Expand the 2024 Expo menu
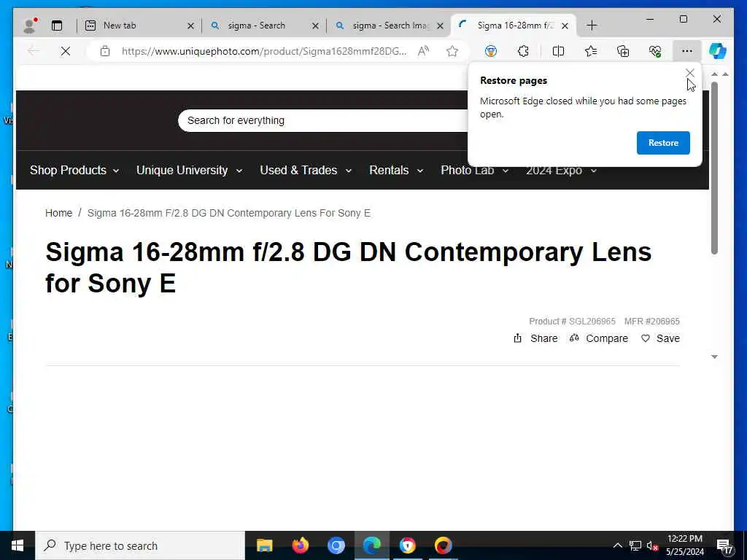747x560 pixels. tap(561, 171)
